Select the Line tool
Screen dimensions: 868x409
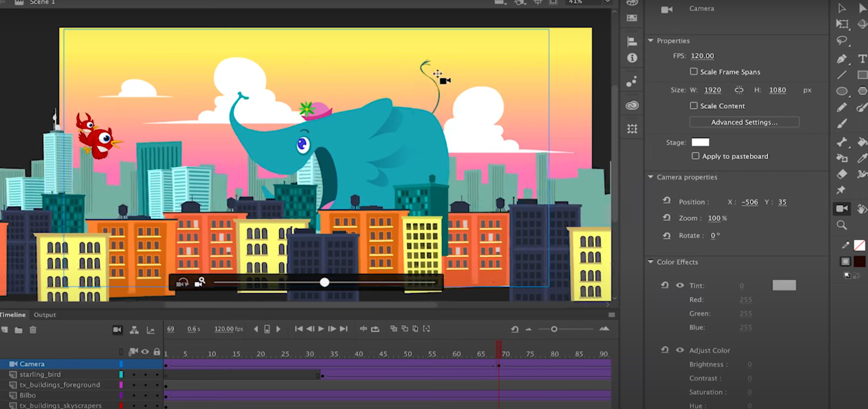842,75
